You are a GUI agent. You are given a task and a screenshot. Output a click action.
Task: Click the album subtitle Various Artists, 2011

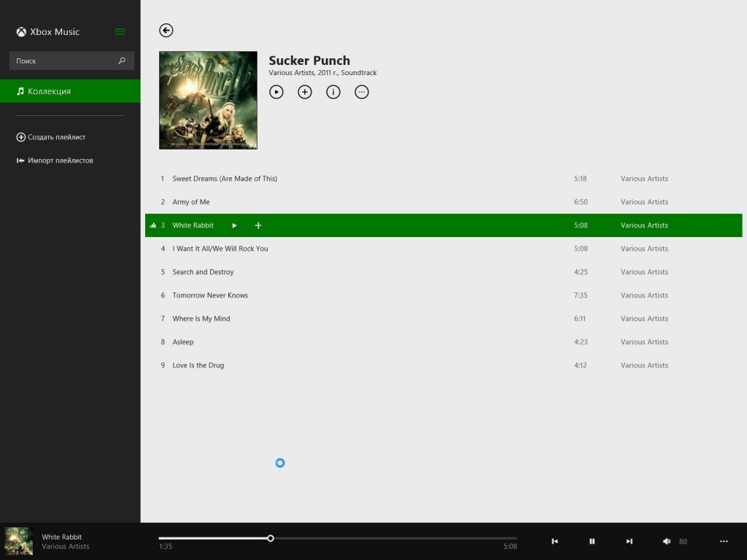coord(322,73)
